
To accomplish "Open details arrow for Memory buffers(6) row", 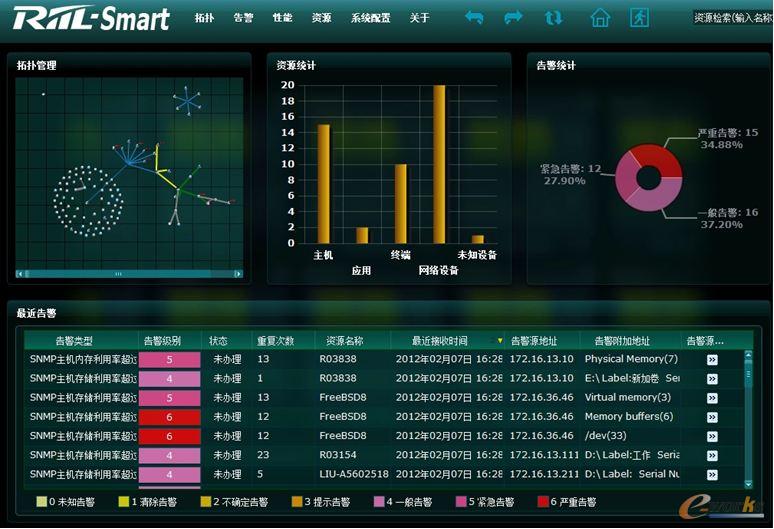I will [712, 417].
